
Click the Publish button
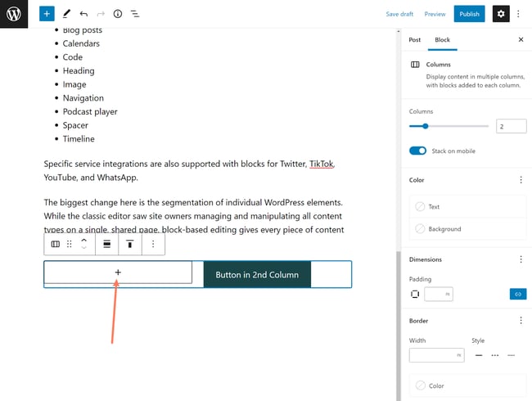[469, 14]
